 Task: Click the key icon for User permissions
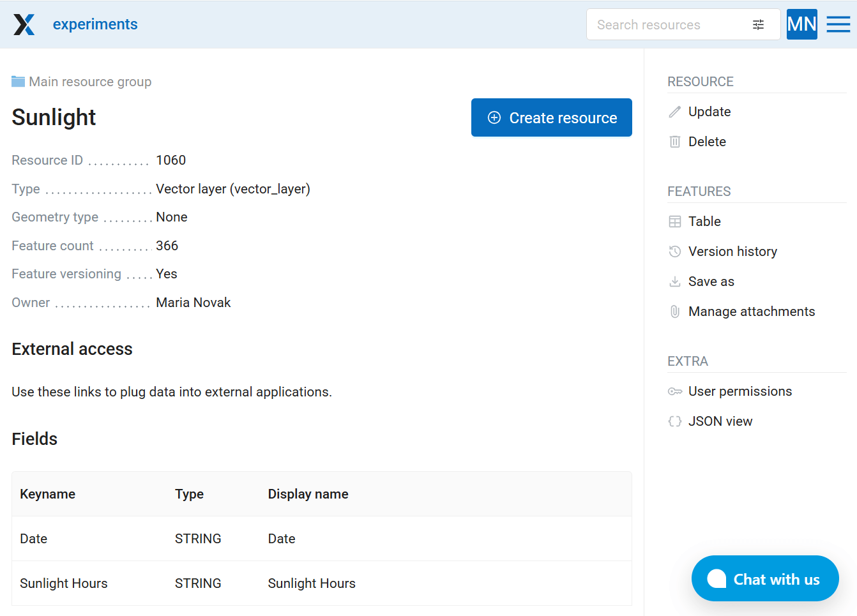click(675, 391)
